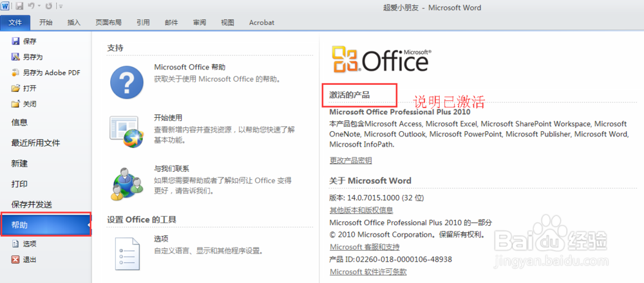Click the 获取关于使用 Microsoft Office 的帮助 description

pos(218,79)
